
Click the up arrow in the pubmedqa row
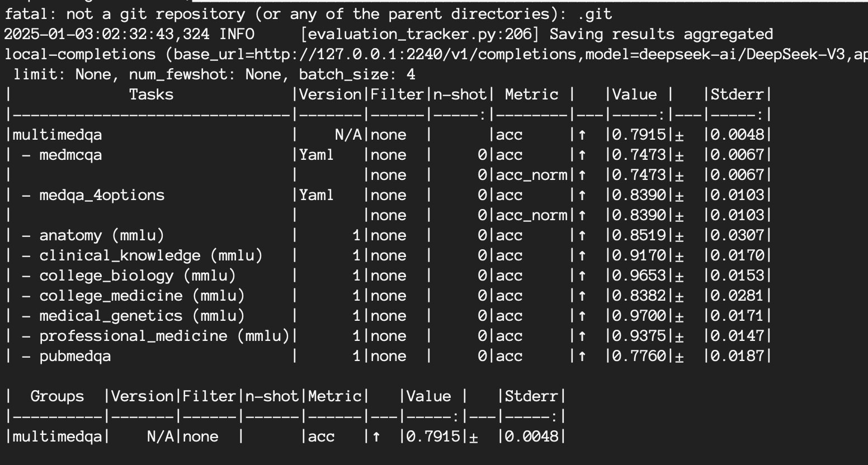(x=582, y=356)
